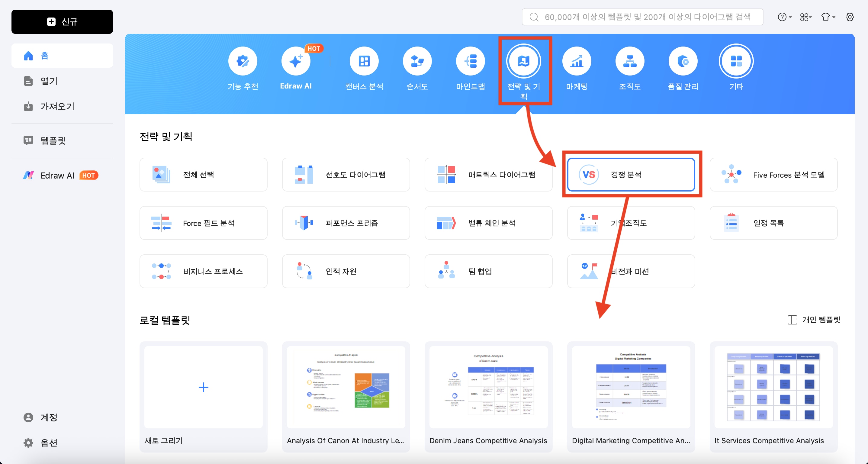This screenshot has width=868, height=464.
Task: Select the 기능 추천 icon in the banner
Action: [x=243, y=61]
